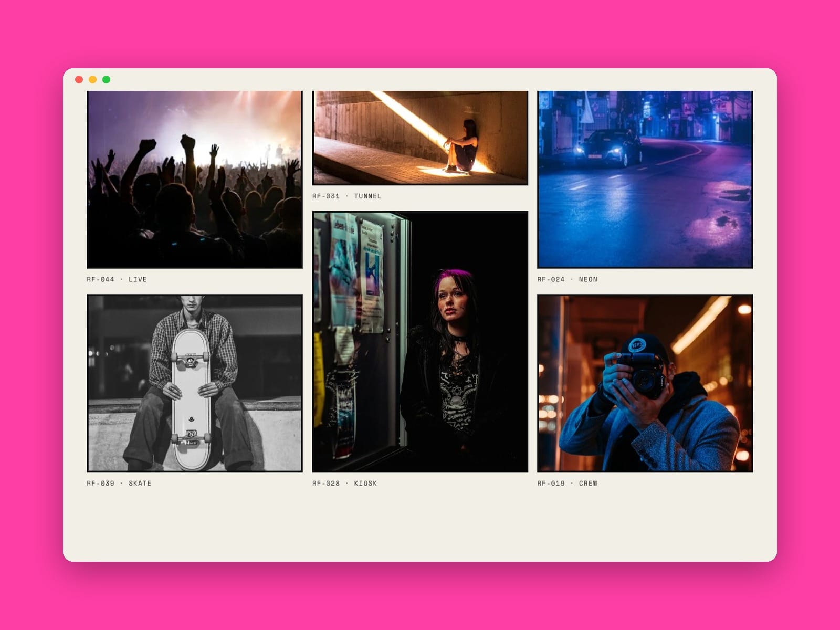Click the RF-039 · SKATE caption
This screenshot has width=840, height=630.
(119, 483)
